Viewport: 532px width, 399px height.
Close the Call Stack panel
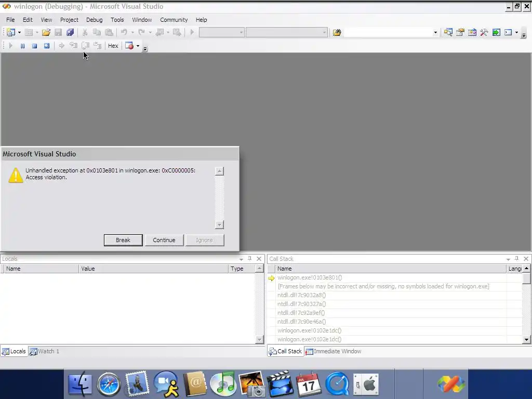pyautogui.click(x=526, y=259)
